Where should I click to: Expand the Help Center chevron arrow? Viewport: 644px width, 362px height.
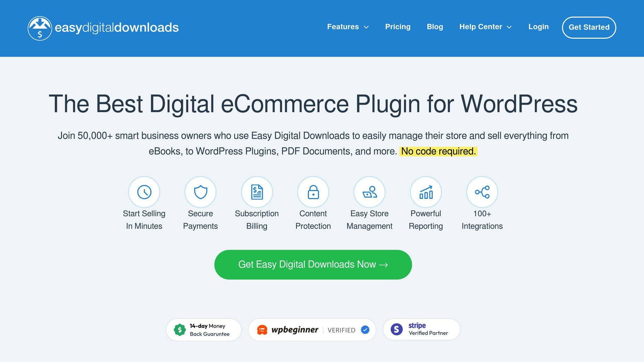(509, 27)
